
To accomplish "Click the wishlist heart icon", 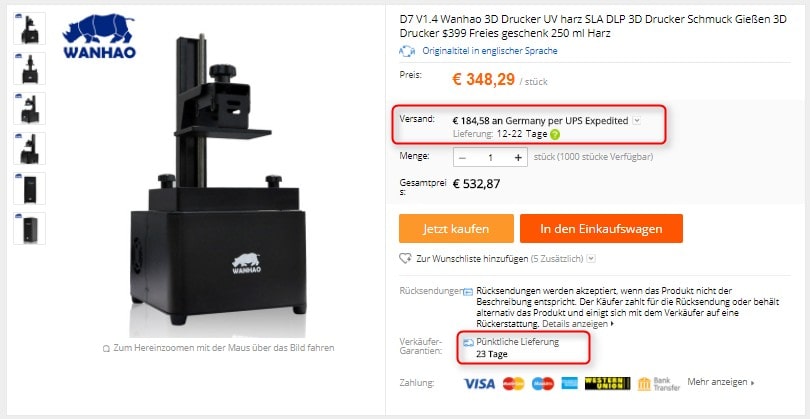I will click(x=405, y=258).
